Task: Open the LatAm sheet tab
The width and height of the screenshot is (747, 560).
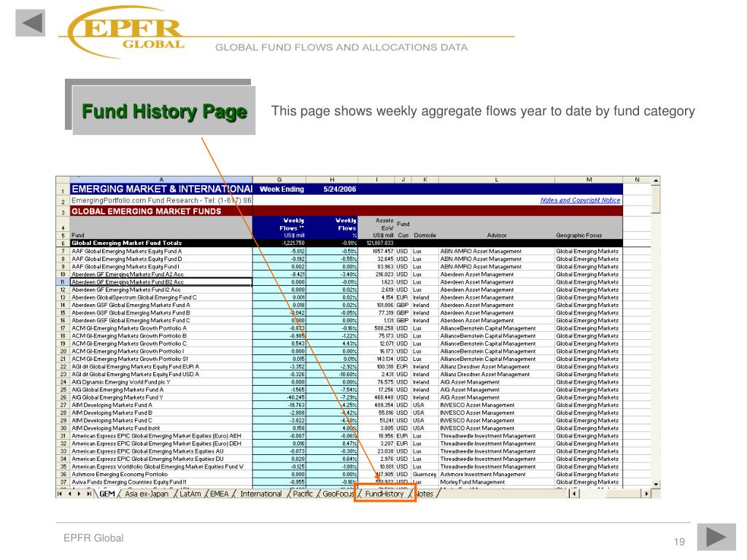Action: 190,494
